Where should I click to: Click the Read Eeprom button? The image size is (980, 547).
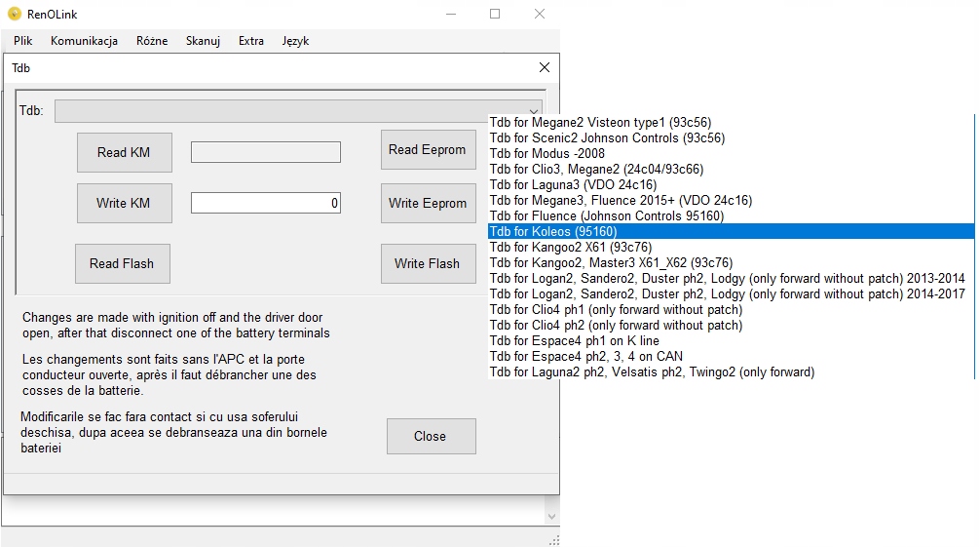tap(428, 150)
